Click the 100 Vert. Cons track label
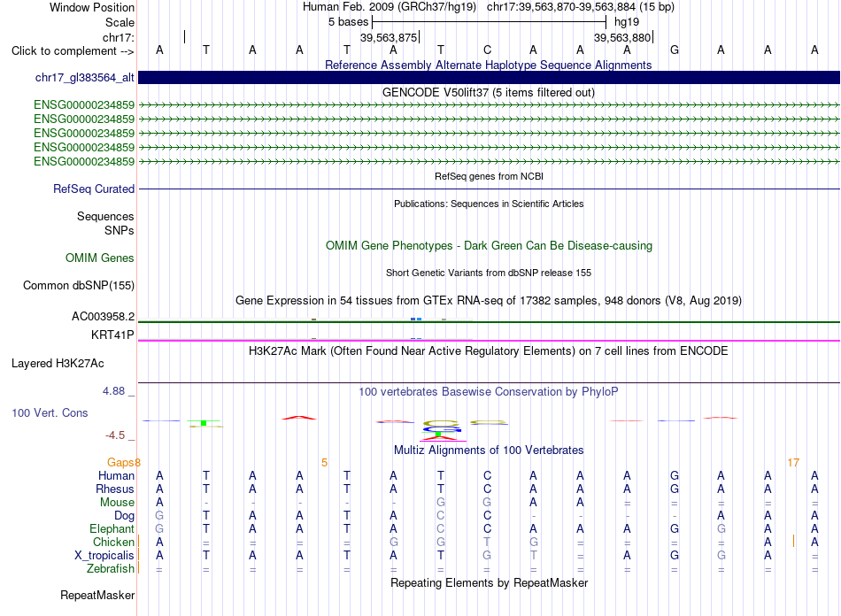This screenshot has width=841, height=616. pyautogui.click(x=50, y=412)
